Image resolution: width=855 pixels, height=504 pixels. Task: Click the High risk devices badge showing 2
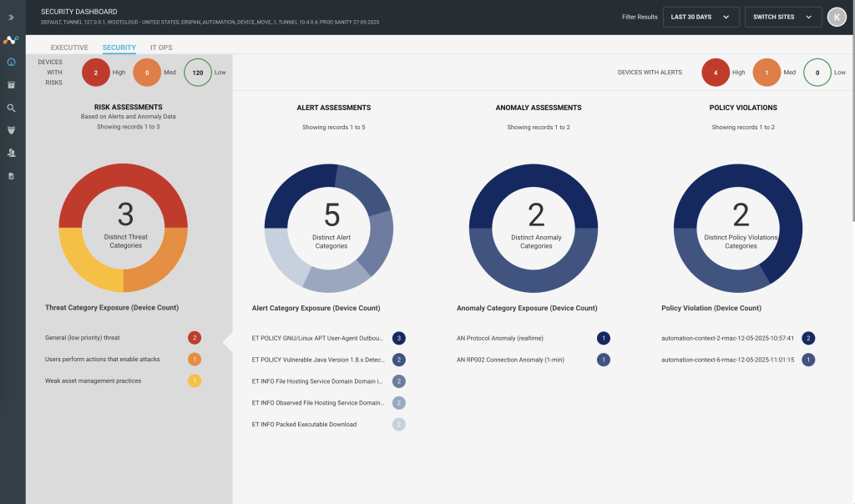click(96, 73)
